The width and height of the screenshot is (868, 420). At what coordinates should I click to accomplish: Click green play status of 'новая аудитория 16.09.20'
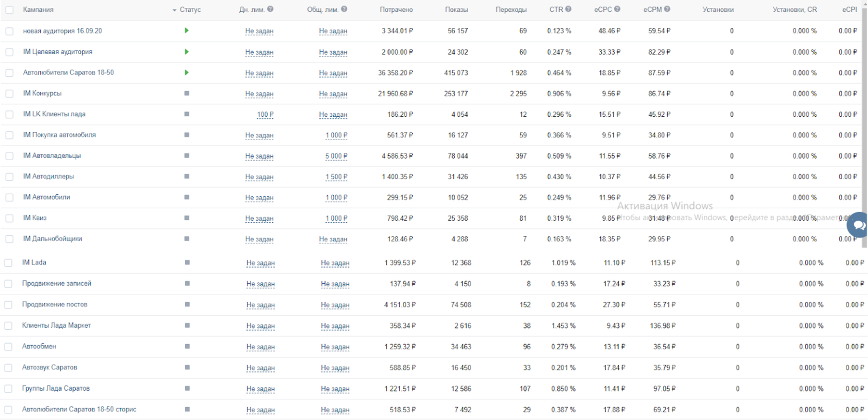(x=187, y=31)
